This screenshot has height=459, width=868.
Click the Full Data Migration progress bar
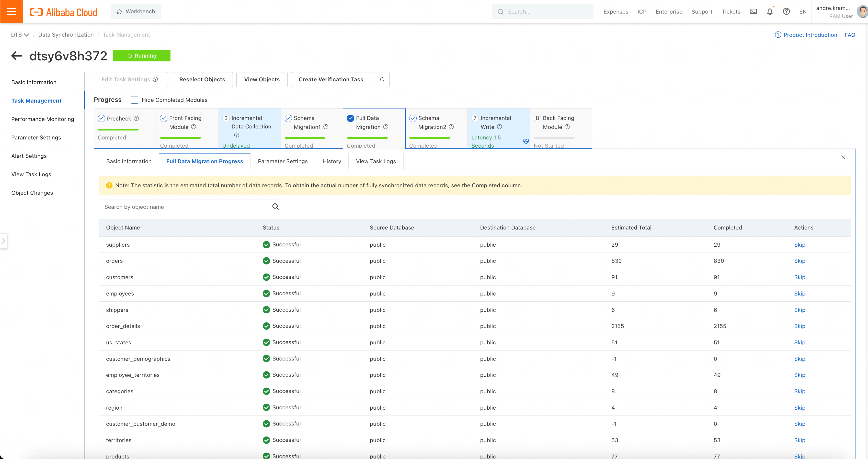click(x=367, y=138)
